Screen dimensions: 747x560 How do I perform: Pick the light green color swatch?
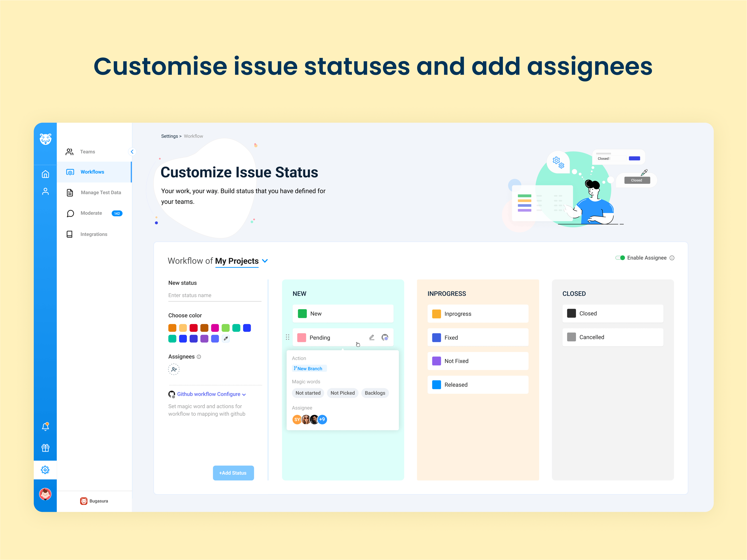(226, 328)
